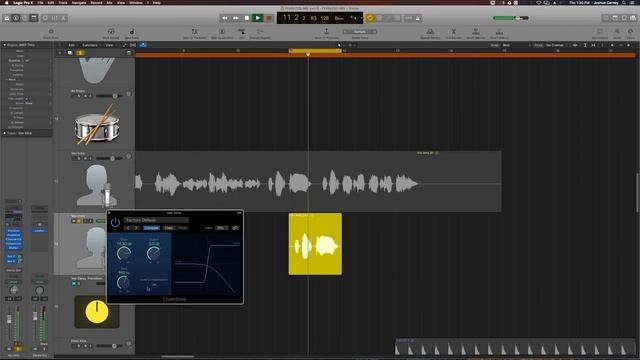Image resolution: width=640 pixels, height=360 pixels.
Task: Open the File menu
Action: (40, 2)
